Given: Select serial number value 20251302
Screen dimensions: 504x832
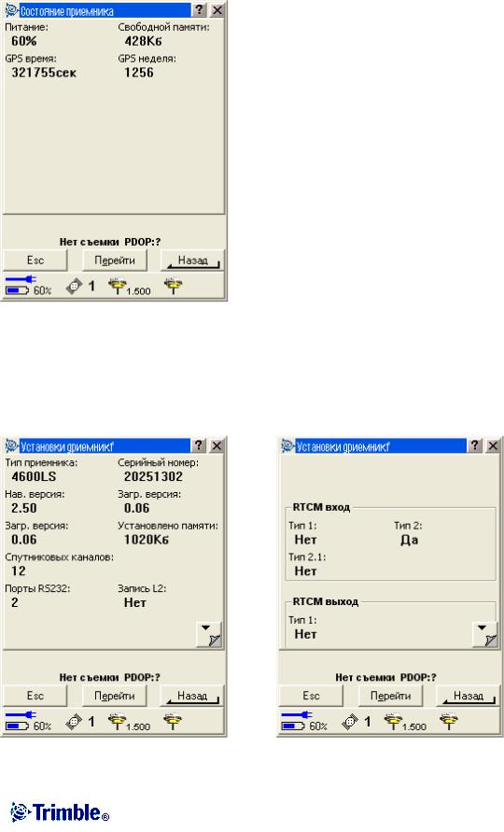Looking at the screenshot, I should click(153, 476).
